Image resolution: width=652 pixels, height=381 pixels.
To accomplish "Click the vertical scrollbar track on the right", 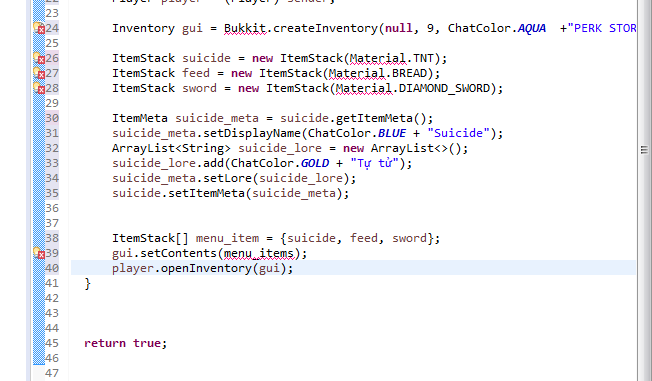I will pyautogui.click(x=645, y=250).
